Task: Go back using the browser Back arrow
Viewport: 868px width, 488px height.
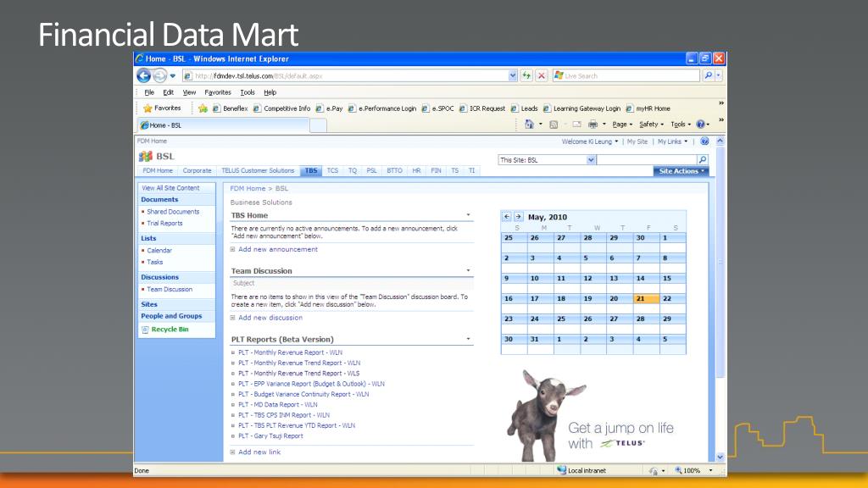Action: coord(144,75)
